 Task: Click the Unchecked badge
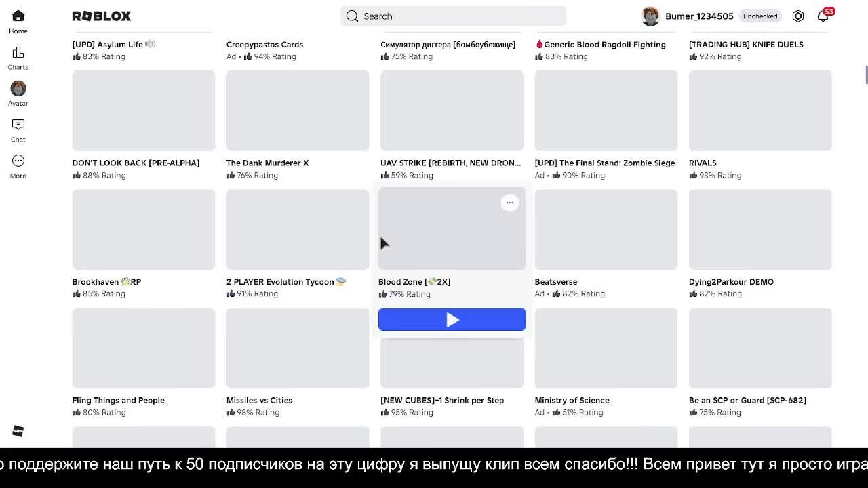tap(759, 16)
